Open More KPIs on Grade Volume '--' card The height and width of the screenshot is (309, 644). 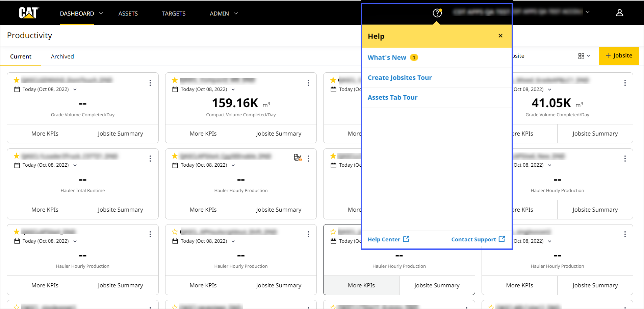45,134
